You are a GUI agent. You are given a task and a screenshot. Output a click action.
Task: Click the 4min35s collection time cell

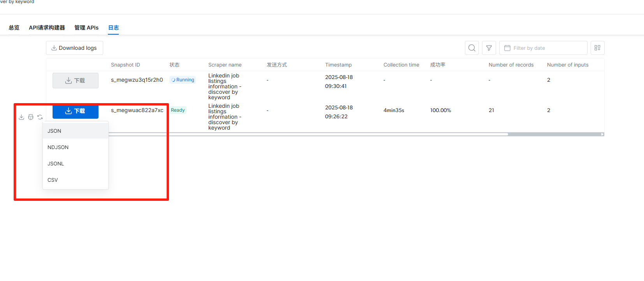click(394, 110)
